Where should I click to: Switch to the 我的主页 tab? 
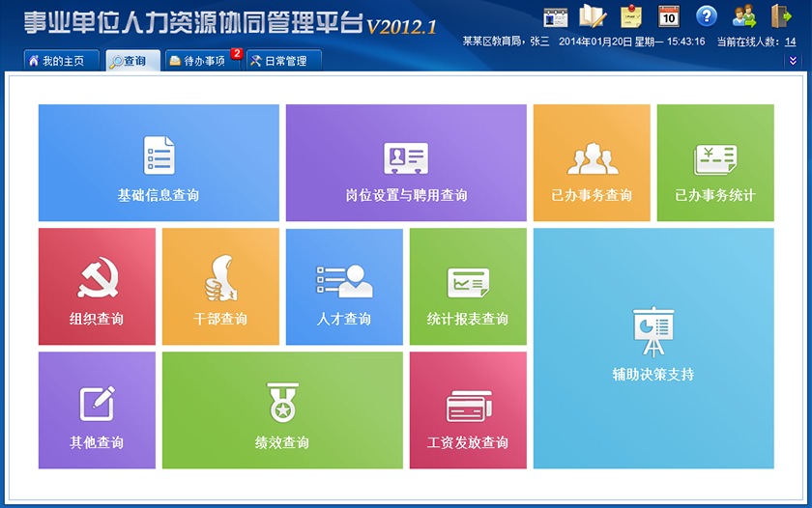[62, 61]
